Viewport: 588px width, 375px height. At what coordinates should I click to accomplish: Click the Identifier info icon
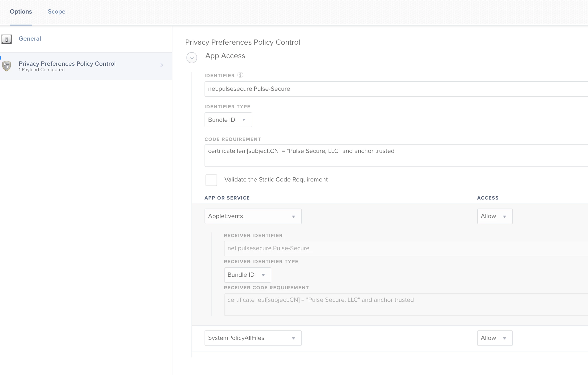(240, 75)
